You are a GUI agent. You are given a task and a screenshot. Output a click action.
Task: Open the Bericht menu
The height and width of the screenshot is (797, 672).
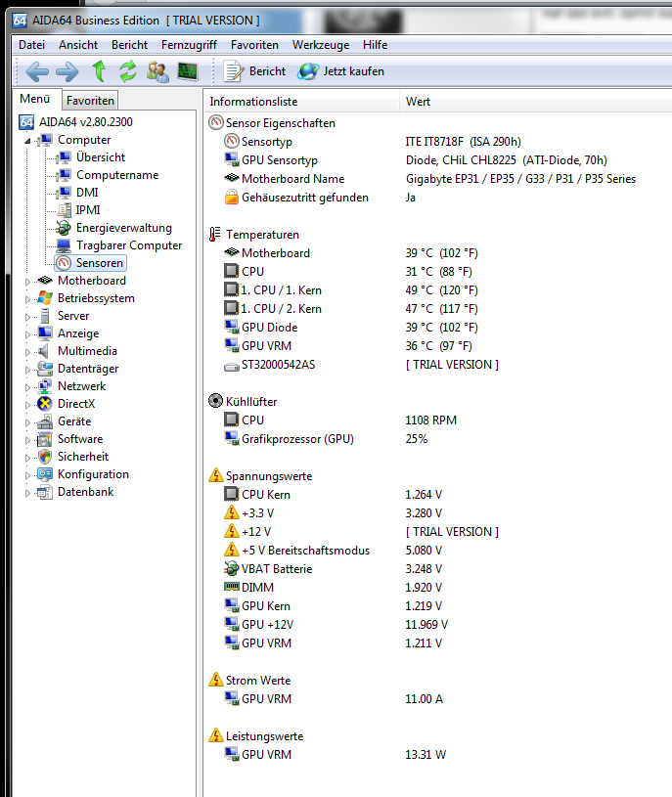(130, 45)
